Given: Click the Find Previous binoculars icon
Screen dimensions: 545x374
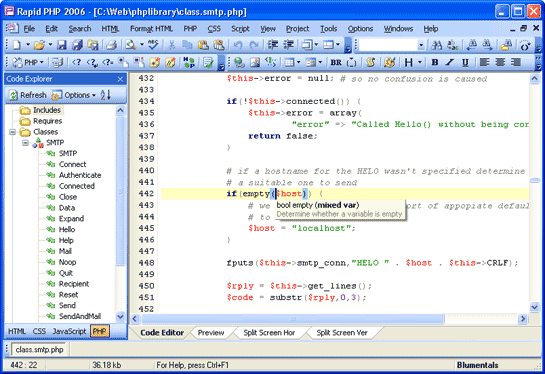Looking at the screenshot, I should point(472,45).
